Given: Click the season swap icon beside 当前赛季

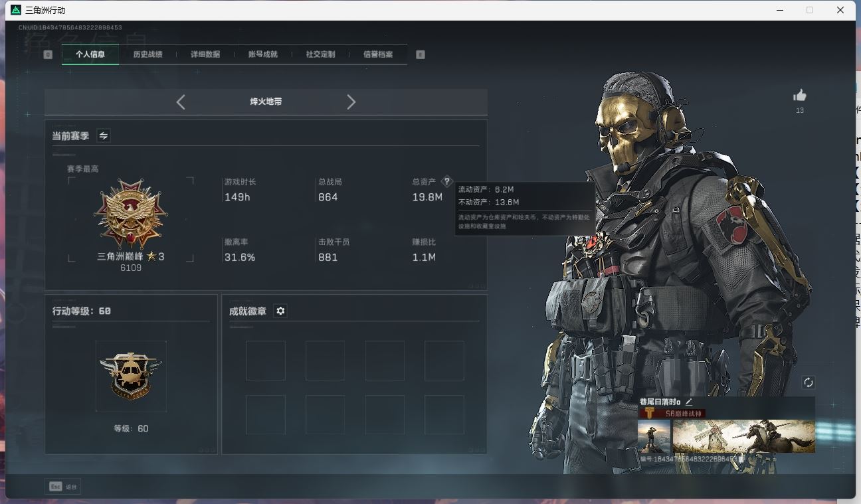Looking at the screenshot, I should click(x=104, y=135).
